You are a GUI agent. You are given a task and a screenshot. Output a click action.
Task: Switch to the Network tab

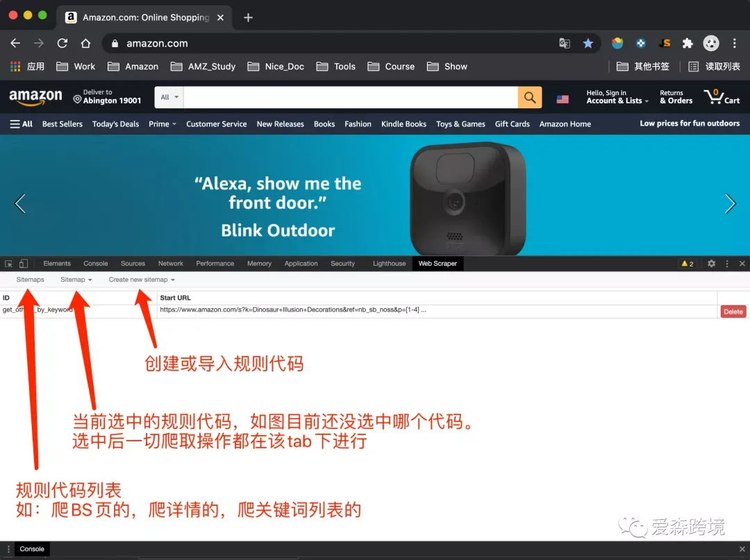171,264
